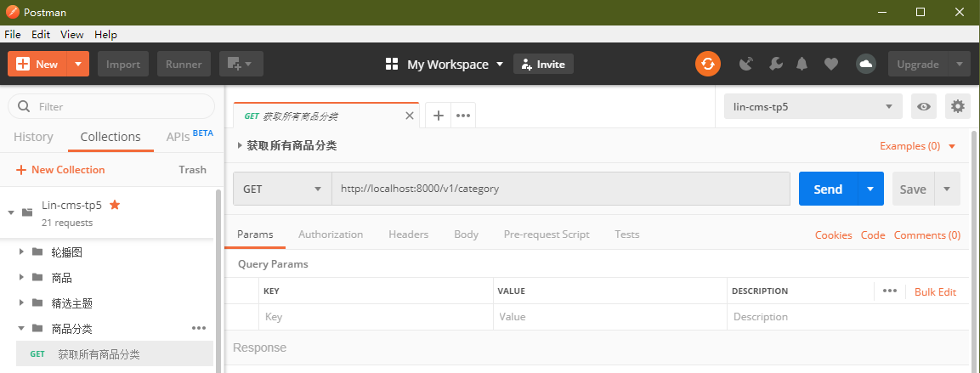Screen dimensions: 980x373
Task: Click the Bulk Edit link
Action: [935, 291]
